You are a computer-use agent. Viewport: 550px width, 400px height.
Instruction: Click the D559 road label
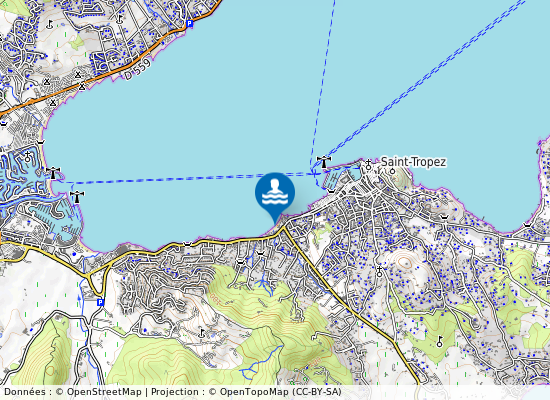coord(138,69)
